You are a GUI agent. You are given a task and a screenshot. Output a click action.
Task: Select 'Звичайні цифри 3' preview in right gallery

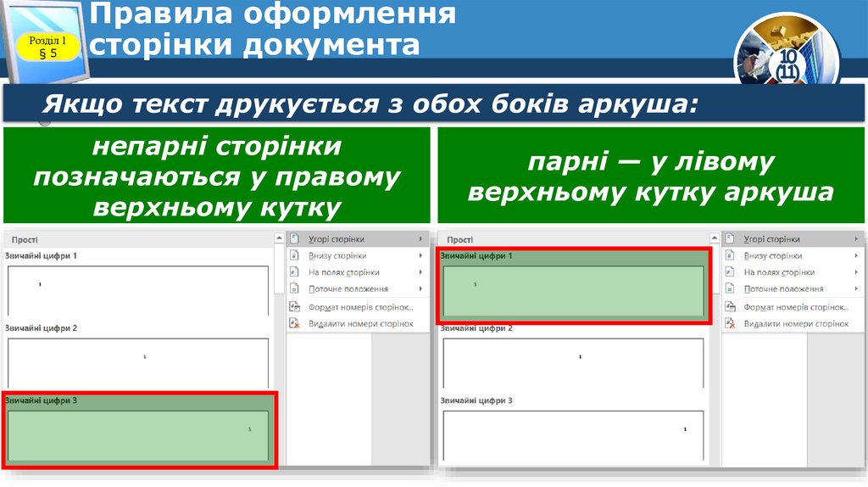tap(574, 435)
